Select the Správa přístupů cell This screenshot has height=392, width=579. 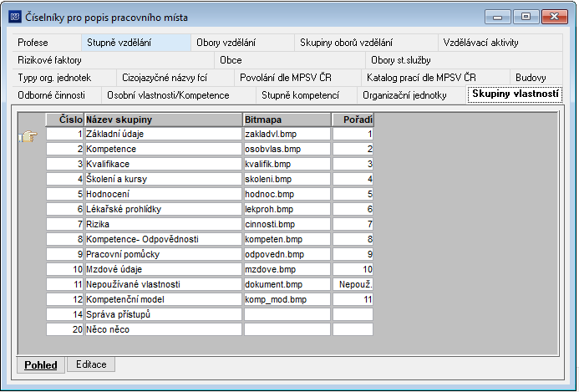pos(163,314)
